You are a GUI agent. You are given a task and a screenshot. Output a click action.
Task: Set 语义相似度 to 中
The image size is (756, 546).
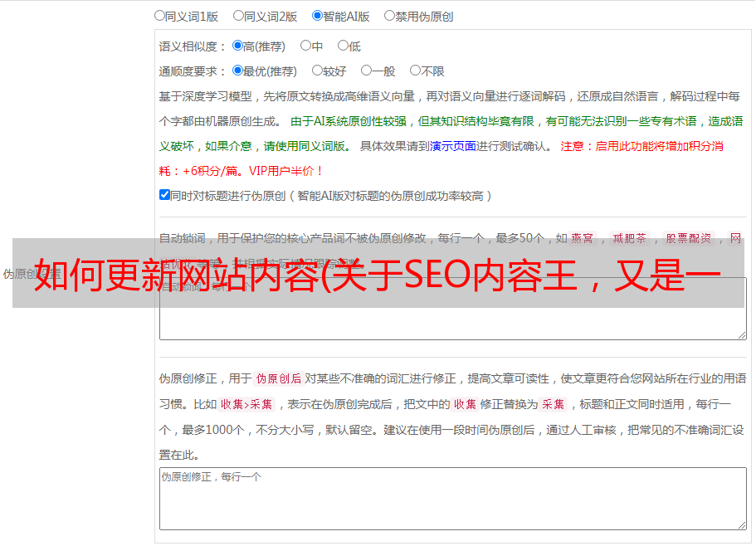click(x=305, y=46)
